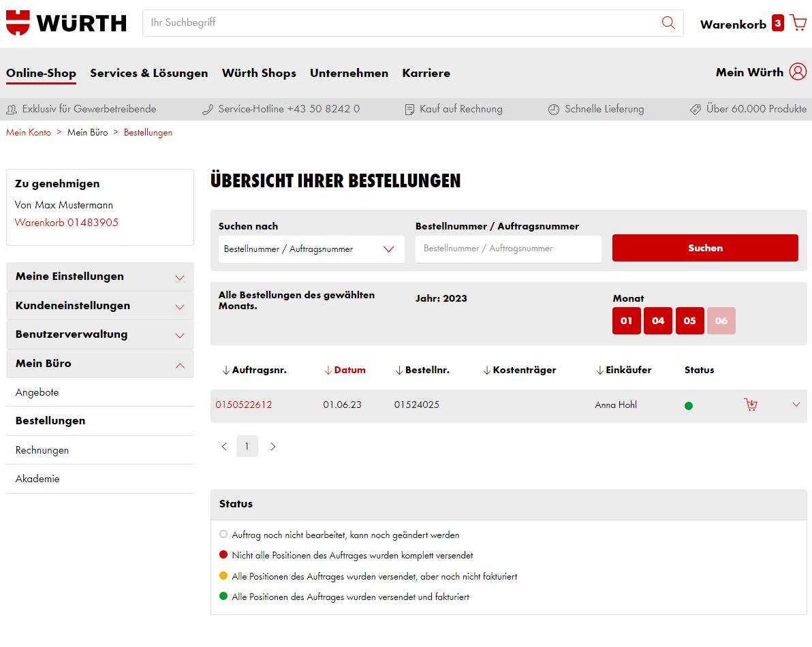Go to previous page arrow
Screen dimensions: 812x647
coord(224,446)
